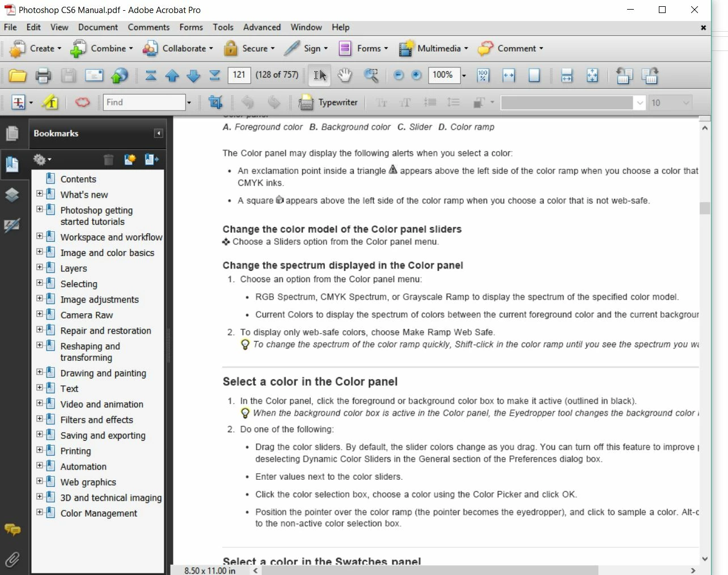Image resolution: width=728 pixels, height=575 pixels.
Task: Click the page number field
Action: (239, 75)
